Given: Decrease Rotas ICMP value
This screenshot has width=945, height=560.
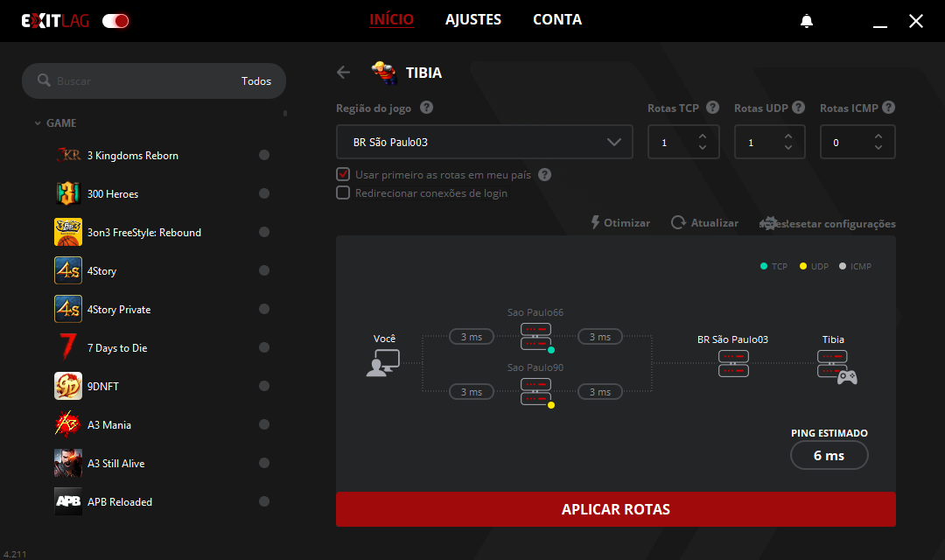Looking at the screenshot, I should point(878,148).
